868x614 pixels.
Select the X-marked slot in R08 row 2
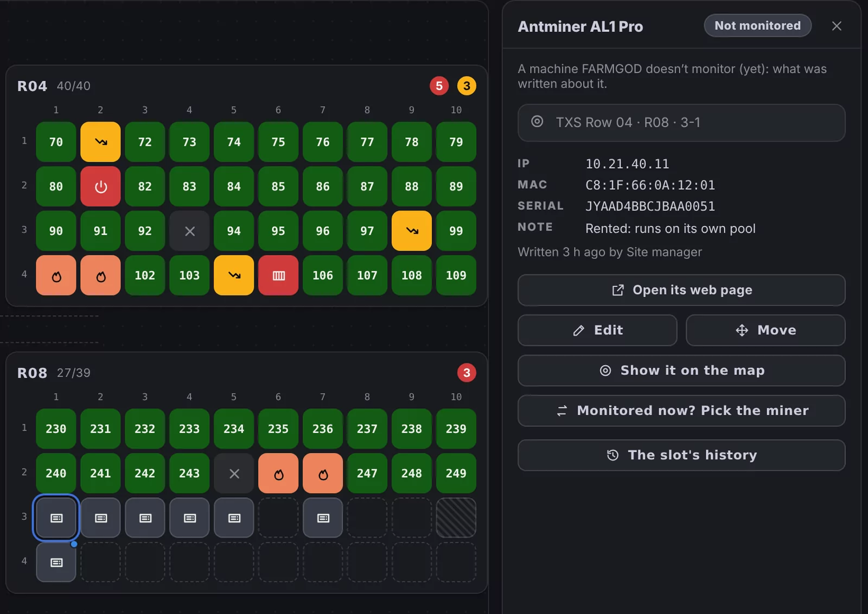coord(234,473)
